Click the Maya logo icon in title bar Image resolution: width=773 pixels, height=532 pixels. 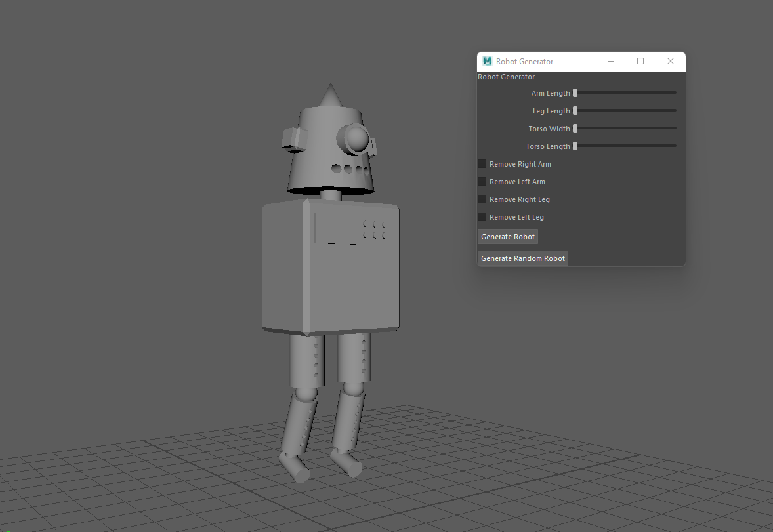click(x=487, y=61)
